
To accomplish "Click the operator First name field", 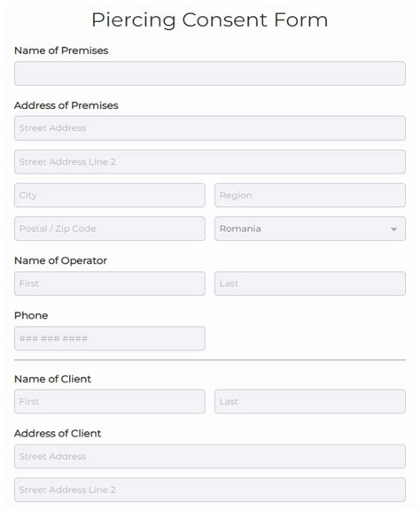I will click(x=110, y=283).
